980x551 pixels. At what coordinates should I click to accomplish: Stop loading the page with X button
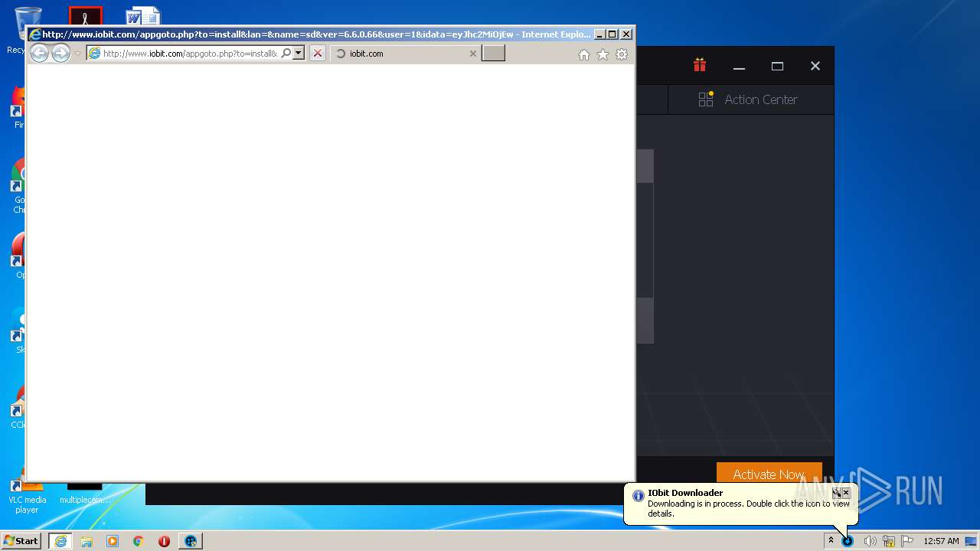pos(318,54)
